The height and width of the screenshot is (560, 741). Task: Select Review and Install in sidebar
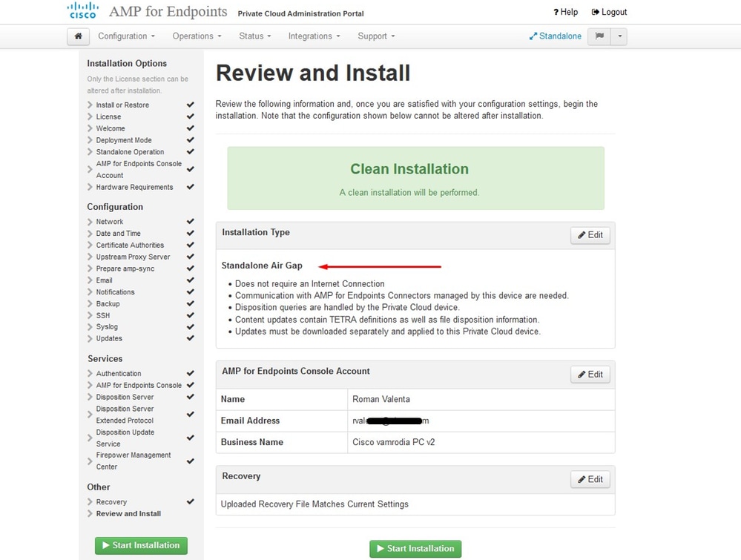(128, 514)
